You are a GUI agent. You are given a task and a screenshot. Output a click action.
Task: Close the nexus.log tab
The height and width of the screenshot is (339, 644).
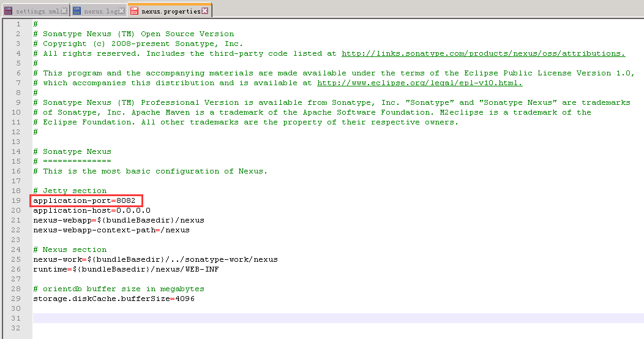(122, 11)
